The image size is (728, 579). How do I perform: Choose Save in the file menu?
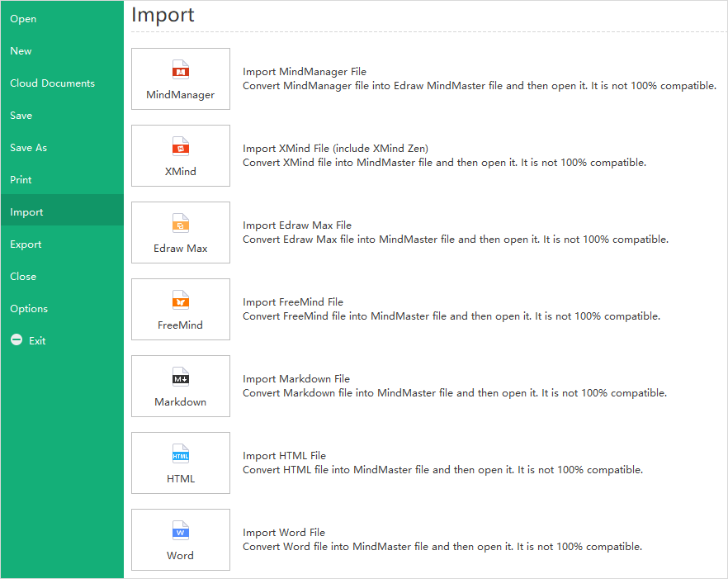click(21, 116)
